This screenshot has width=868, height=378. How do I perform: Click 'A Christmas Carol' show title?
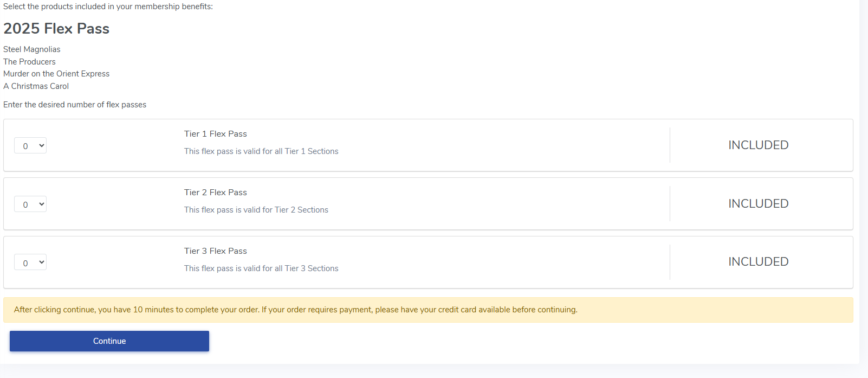tap(36, 86)
